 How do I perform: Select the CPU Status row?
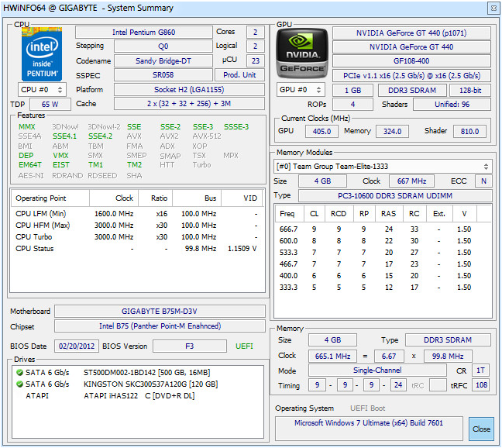click(x=136, y=249)
